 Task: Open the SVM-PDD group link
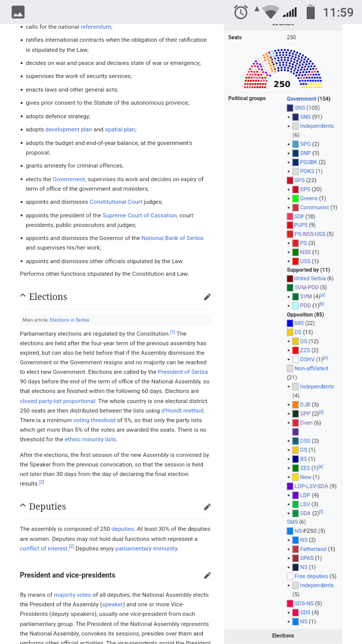(307, 287)
